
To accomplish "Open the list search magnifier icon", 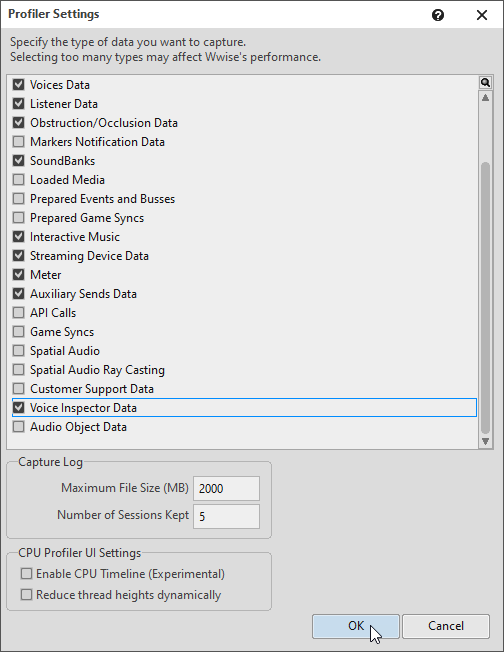I will click(x=485, y=82).
